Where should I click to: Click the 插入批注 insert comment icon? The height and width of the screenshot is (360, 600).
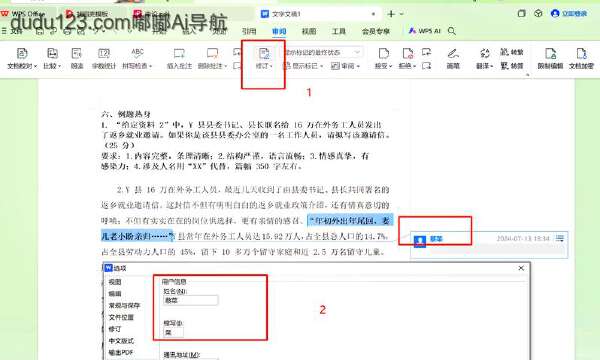point(179,58)
